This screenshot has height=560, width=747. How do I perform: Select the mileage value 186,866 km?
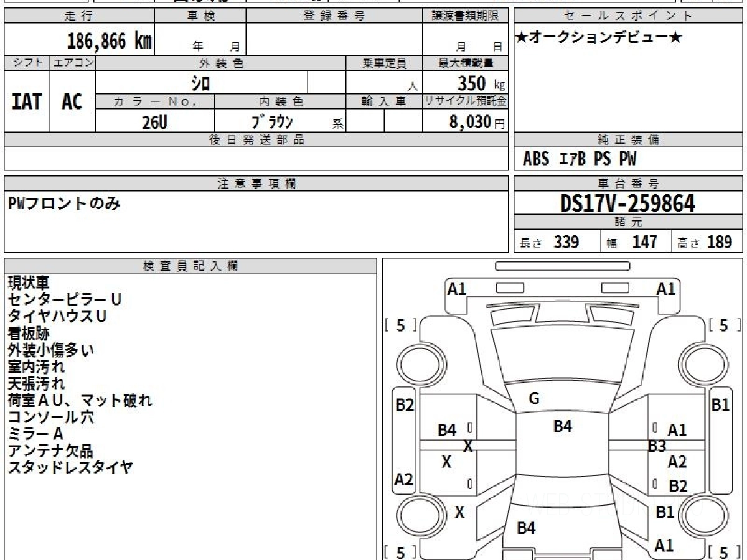pyautogui.click(x=109, y=41)
